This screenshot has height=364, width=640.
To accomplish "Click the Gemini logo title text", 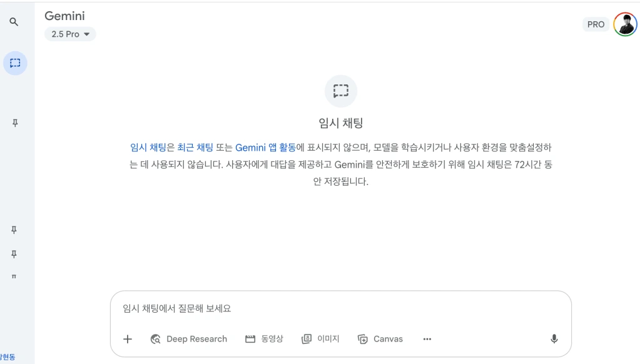I will pyautogui.click(x=64, y=16).
